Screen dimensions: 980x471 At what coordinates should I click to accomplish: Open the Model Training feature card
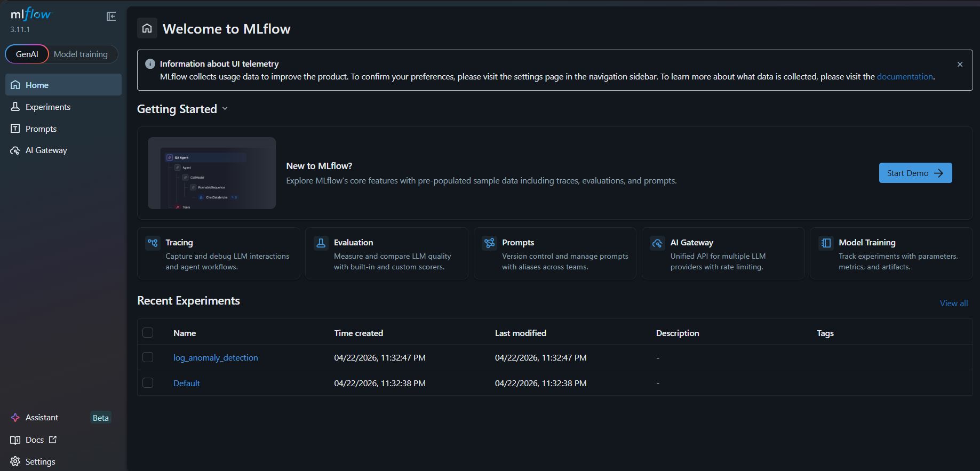(x=891, y=253)
